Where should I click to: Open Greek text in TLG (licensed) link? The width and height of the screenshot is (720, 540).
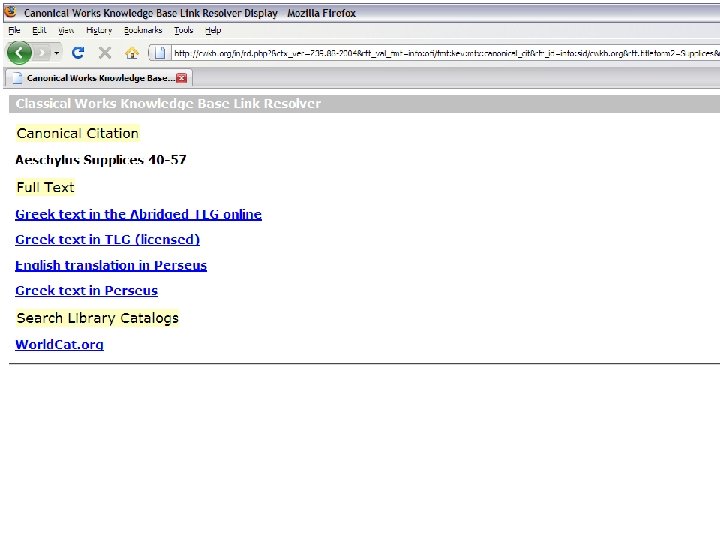[107, 240]
